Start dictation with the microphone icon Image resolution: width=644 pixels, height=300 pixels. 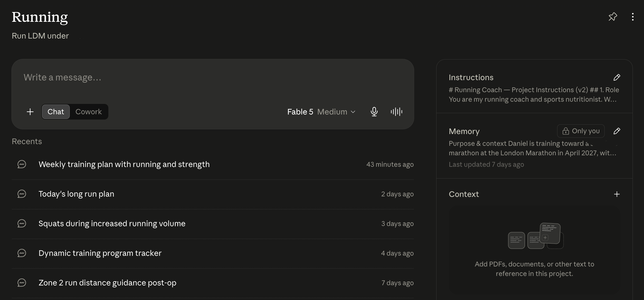click(374, 112)
